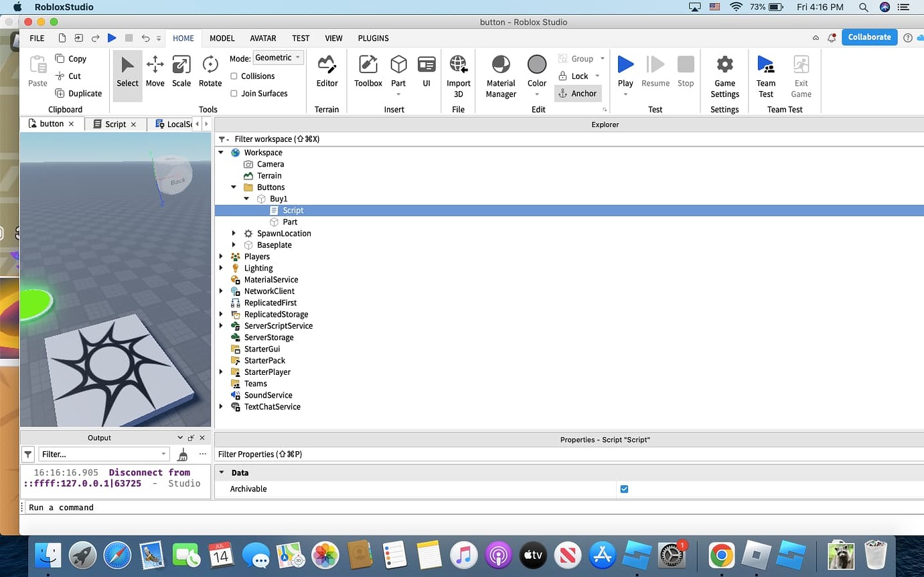Click the Filter workspace search field

coord(288,139)
